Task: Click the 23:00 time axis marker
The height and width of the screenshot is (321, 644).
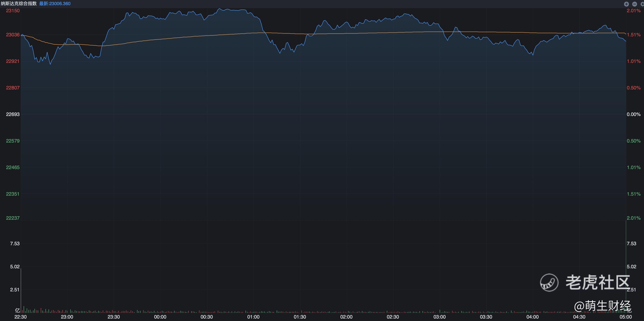Action: [67, 317]
